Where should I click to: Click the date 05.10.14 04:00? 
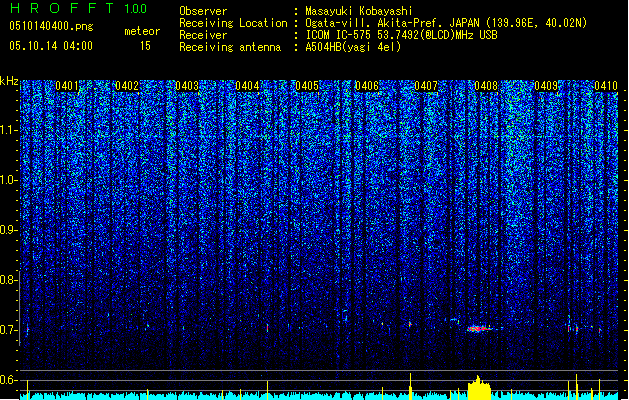click(51, 46)
